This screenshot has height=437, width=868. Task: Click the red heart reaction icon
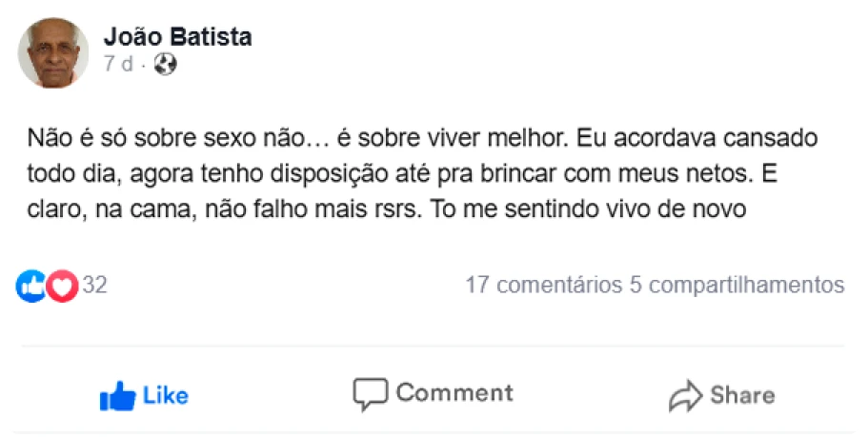tap(62, 286)
